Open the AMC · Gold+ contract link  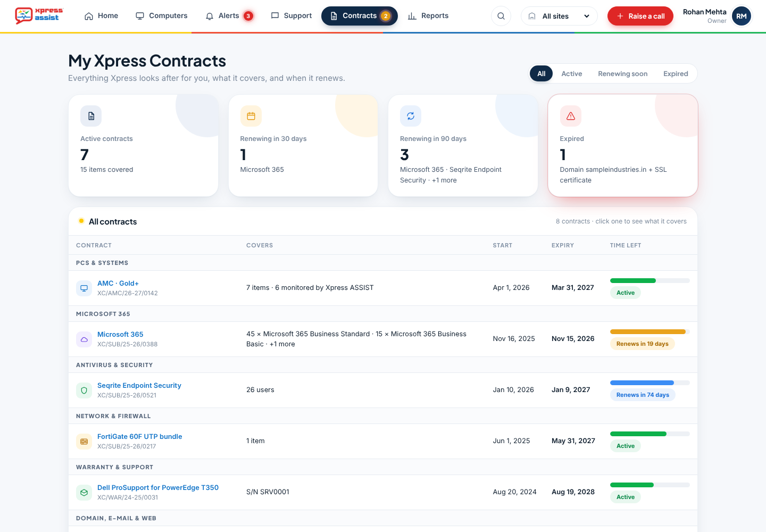tap(118, 284)
